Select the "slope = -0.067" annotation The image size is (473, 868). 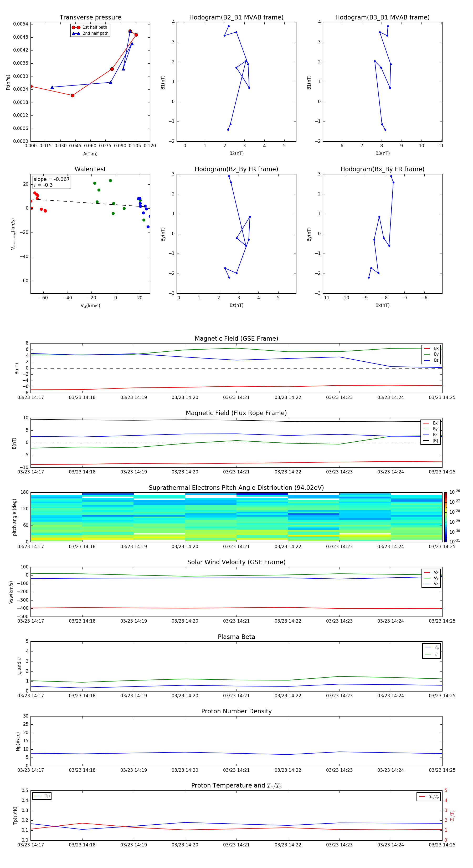(52, 179)
